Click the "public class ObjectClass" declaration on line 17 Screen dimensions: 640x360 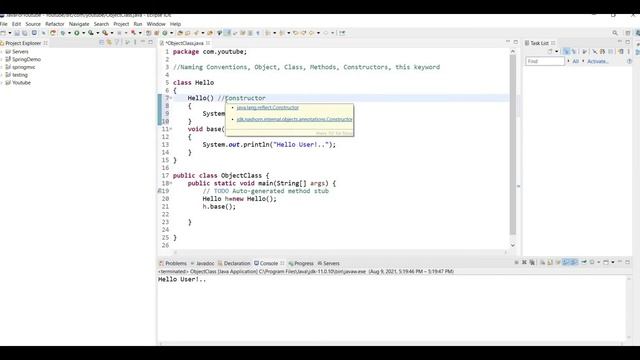pos(221,176)
